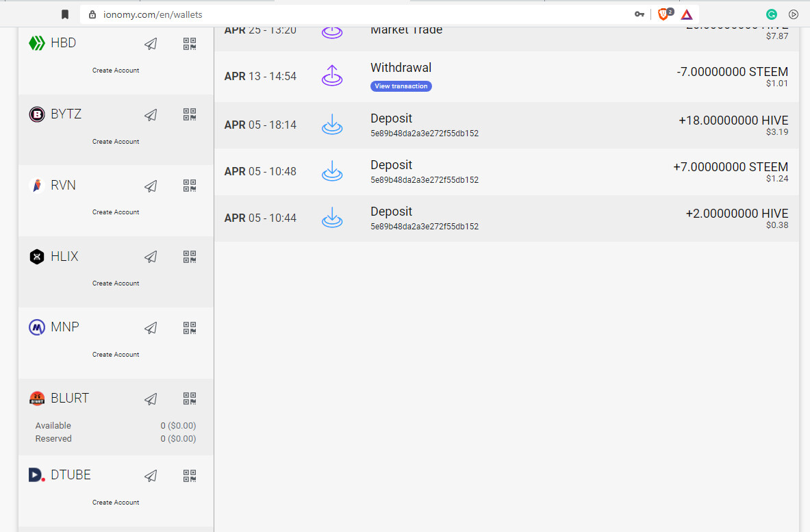Click Create Account under RVN
The height and width of the screenshot is (532, 810).
tap(116, 212)
